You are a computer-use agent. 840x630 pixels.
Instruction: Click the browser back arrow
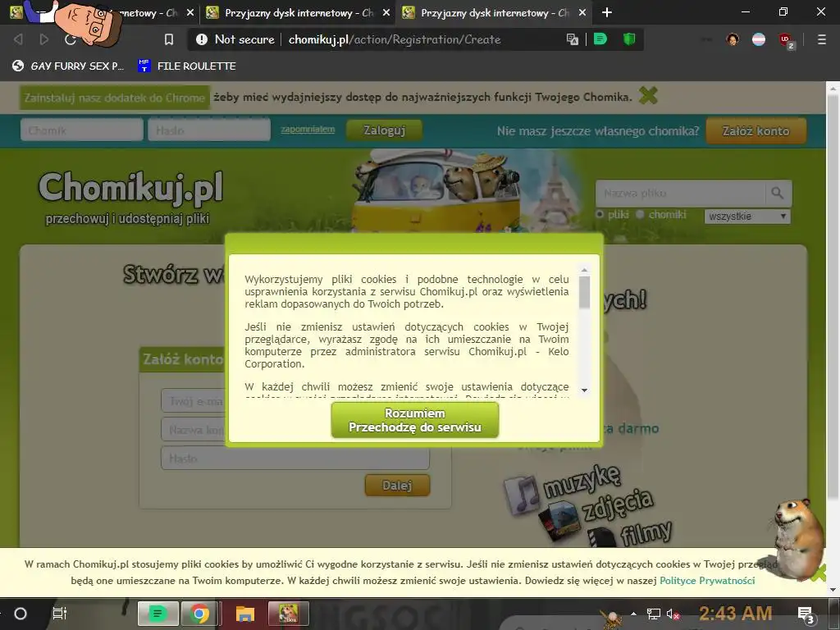pos(18,39)
